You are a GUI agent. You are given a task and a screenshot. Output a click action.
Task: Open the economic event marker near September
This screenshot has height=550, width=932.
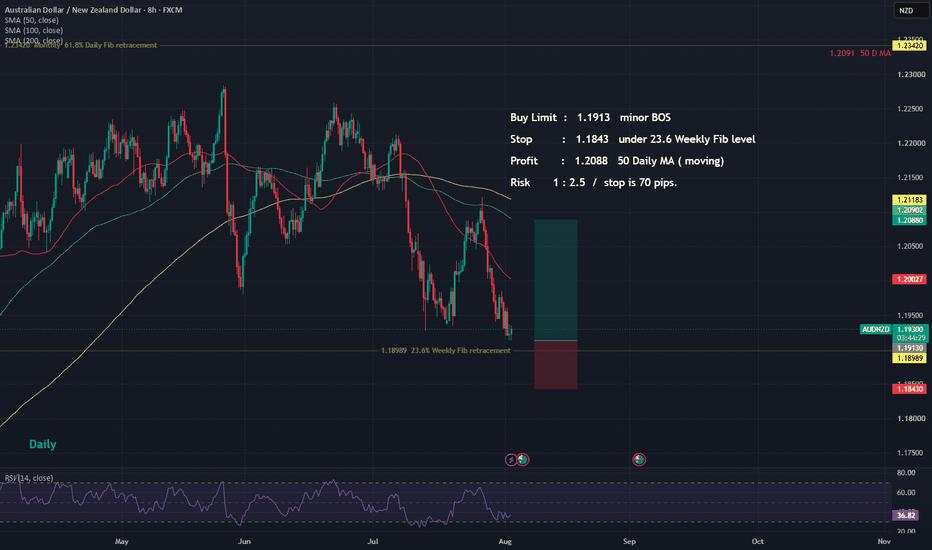pyautogui.click(x=639, y=460)
